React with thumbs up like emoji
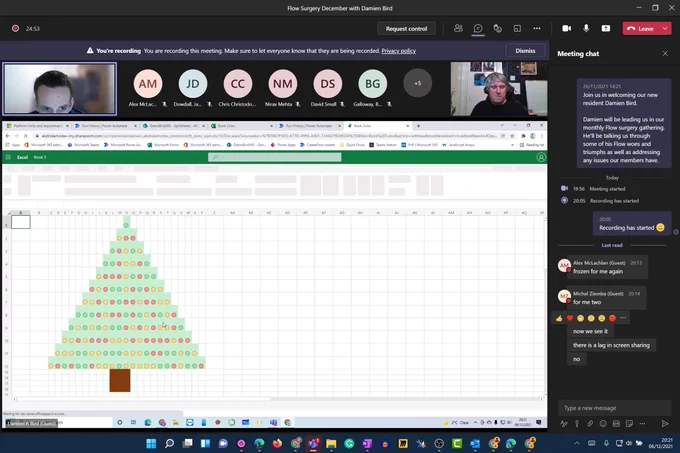Image resolution: width=680 pixels, height=453 pixels. point(559,318)
